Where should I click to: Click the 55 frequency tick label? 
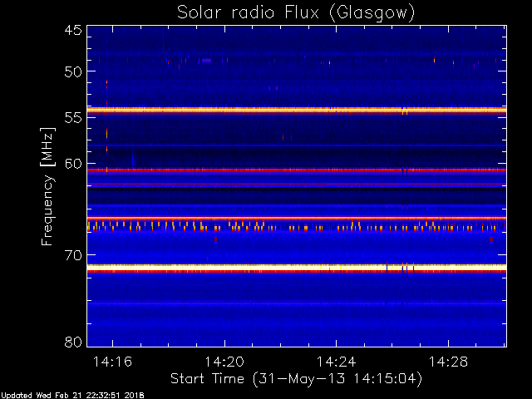tap(73, 118)
